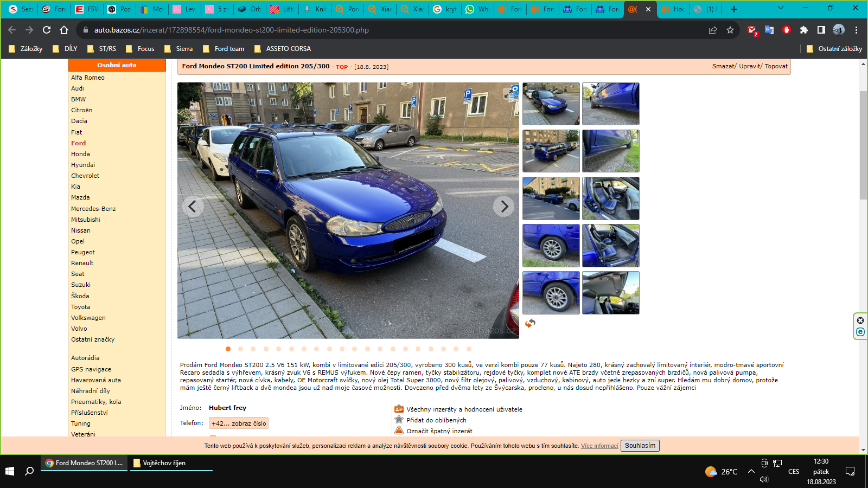Open all ads and user ratings icon
868x488 pixels.
pos(399,409)
